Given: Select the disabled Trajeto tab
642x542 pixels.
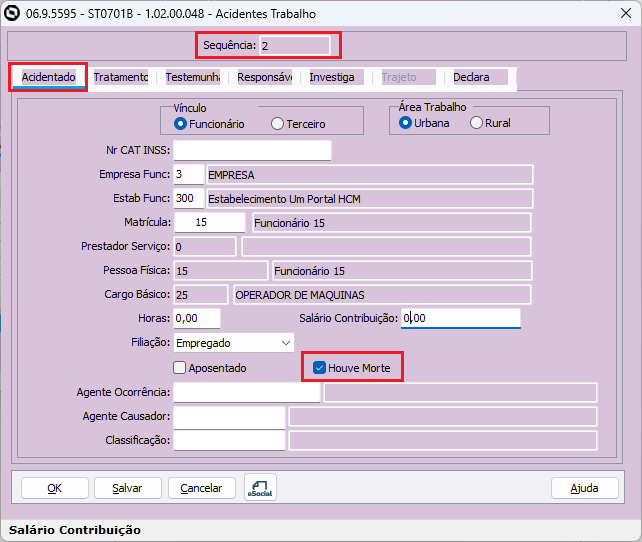Looking at the screenshot, I should (x=409, y=77).
